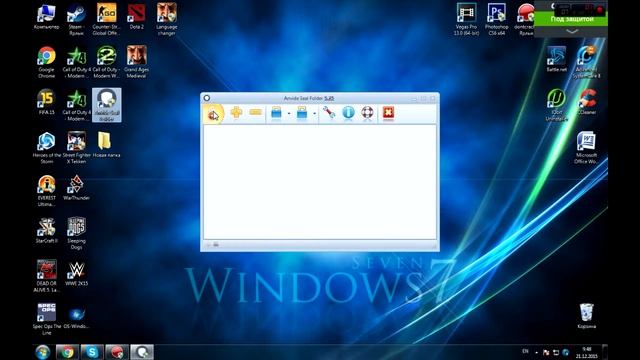This screenshot has width=640, height=360.
Task: Select the Steam desktop shortcut
Action: [x=76, y=19]
